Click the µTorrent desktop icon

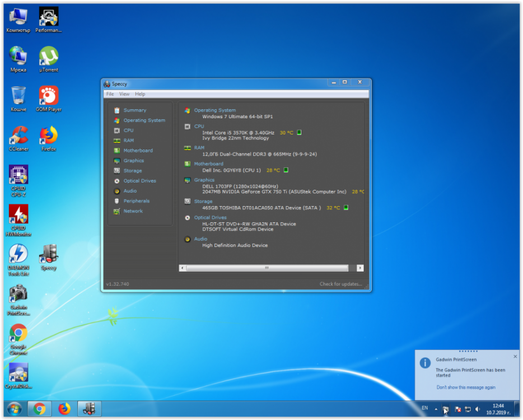[49, 59]
